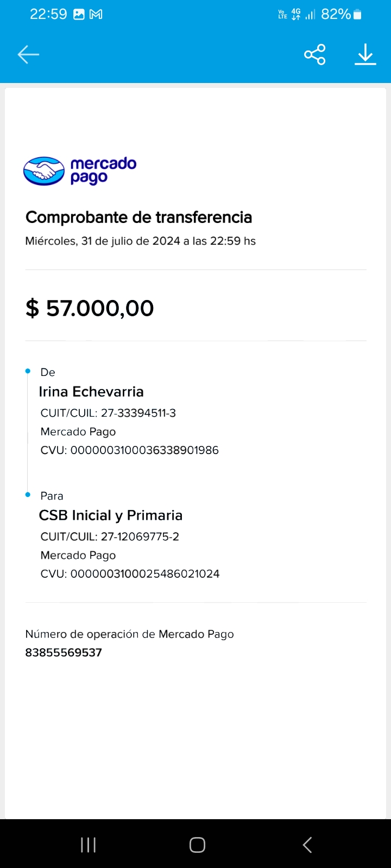Open Android recent apps button
Screen dimensions: 391x868
88,845
